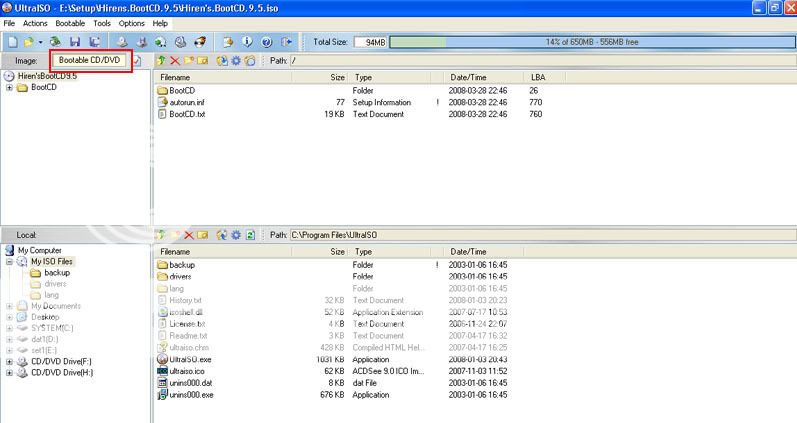Open the Tools menu
The width and height of the screenshot is (797, 423).
point(102,23)
